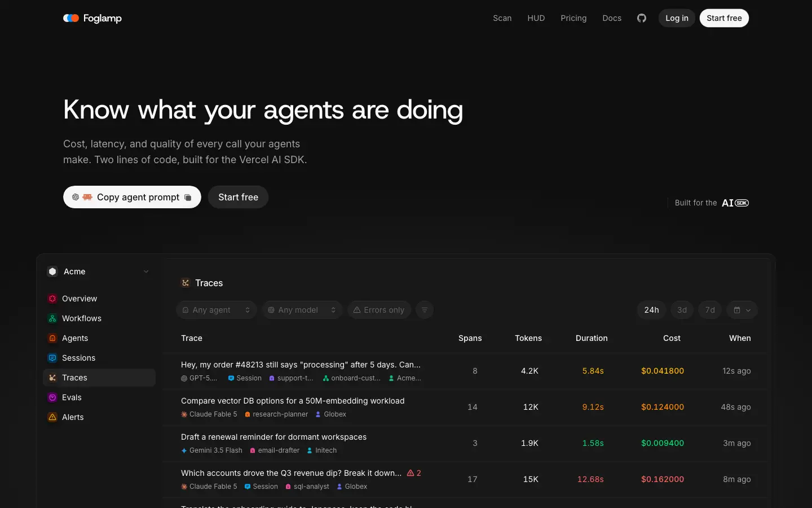The width and height of the screenshot is (812, 508).
Task: Go to Scan in the top navigation
Action: [x=502, y=18]
